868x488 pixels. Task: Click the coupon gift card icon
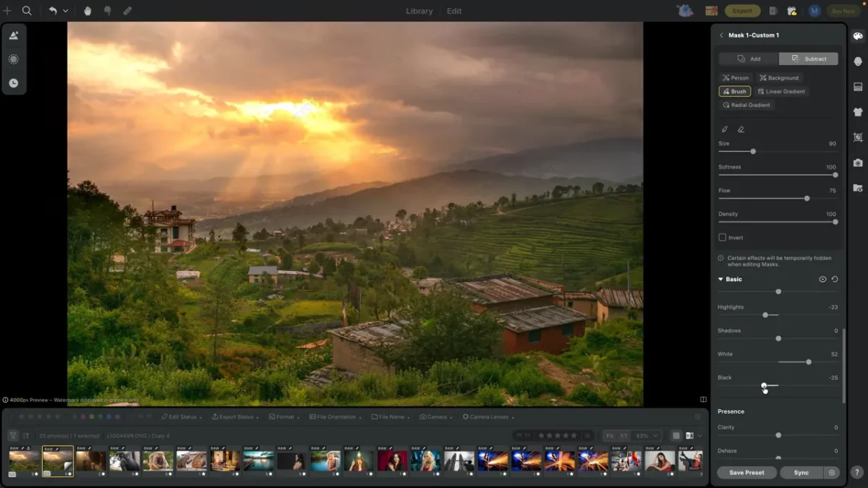712,11
